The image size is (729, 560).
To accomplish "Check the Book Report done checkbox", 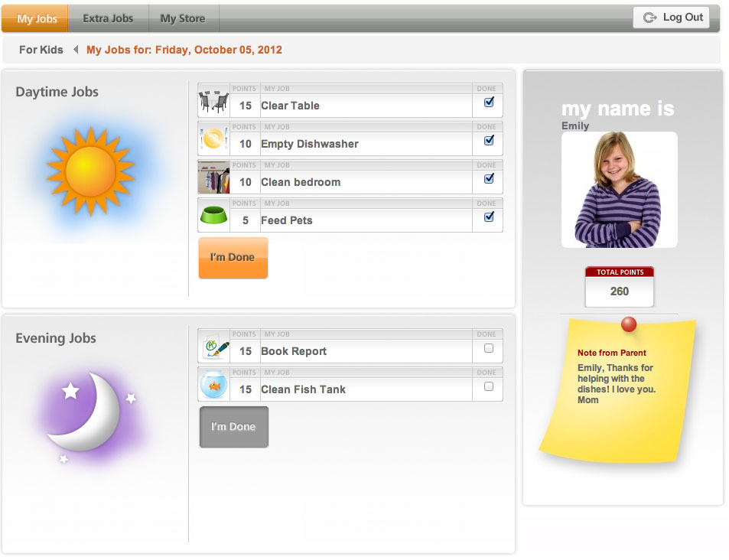I will pos(488,348).
